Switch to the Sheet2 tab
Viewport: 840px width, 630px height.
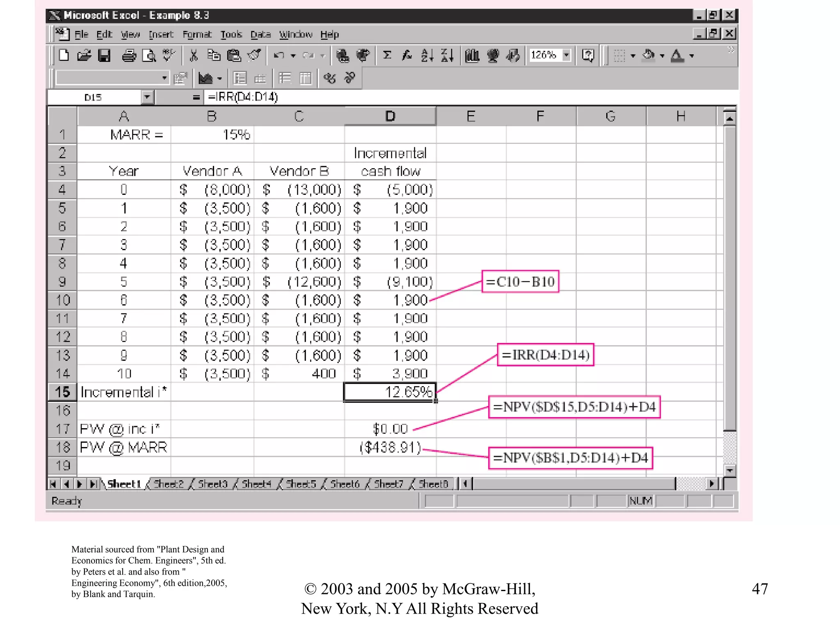click(169, 484)
